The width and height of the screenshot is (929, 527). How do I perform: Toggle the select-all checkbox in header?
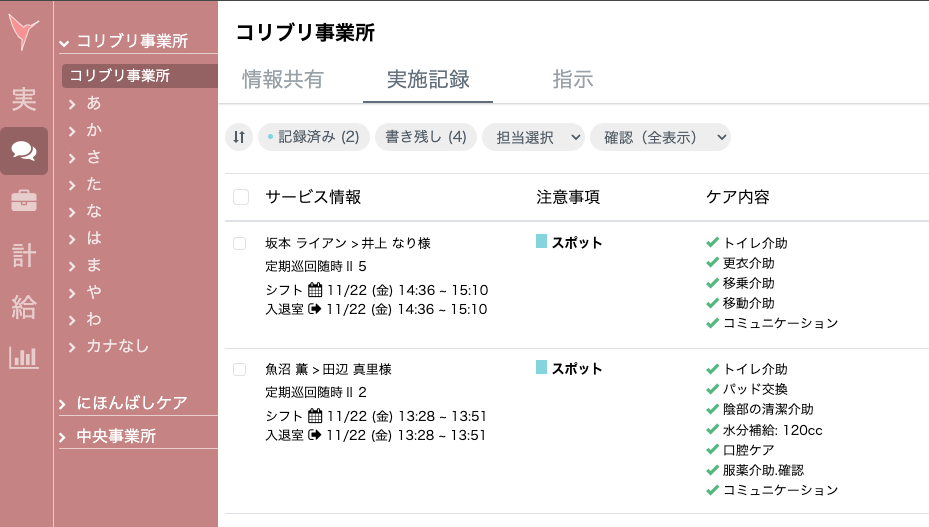click(241, 197)
